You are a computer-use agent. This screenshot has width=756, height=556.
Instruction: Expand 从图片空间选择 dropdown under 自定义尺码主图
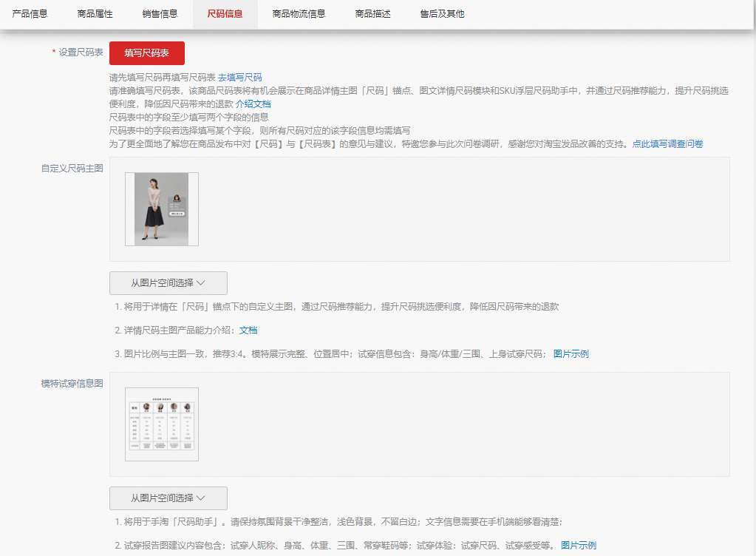pos(168,283)
